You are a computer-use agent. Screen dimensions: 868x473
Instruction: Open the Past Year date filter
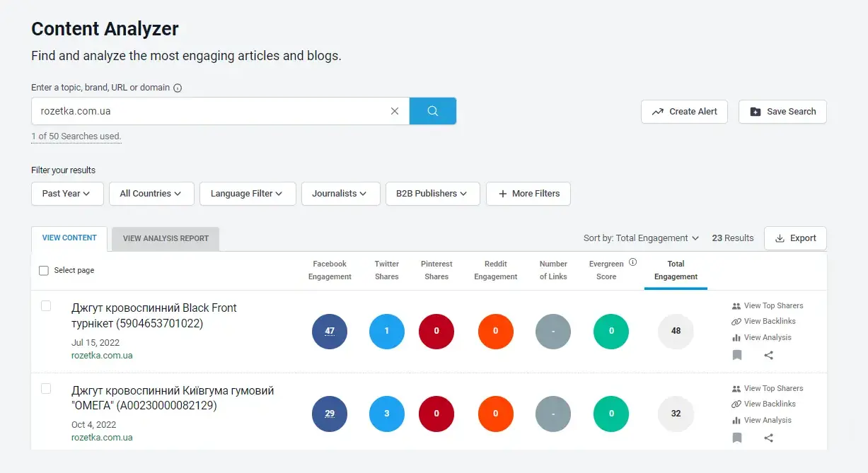click(x=67, y=194)
